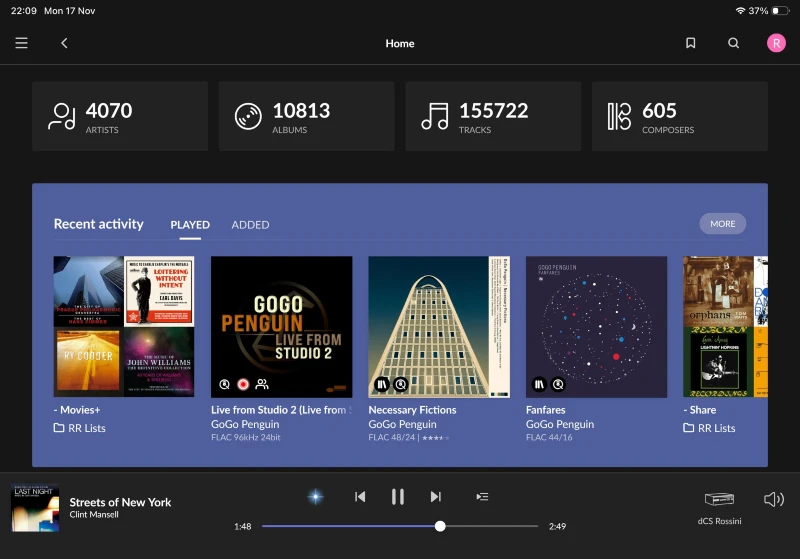Click the Qobuz badge on Fanfares cover
This screenshot has width=800, height=559.
[x=559, y=384]
